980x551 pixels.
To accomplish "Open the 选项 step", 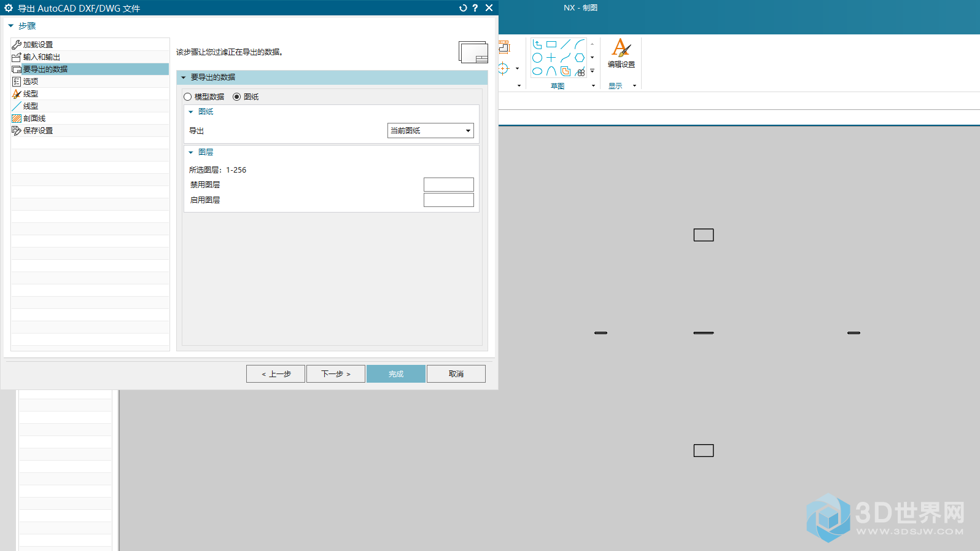I will [x=90, y=81].
